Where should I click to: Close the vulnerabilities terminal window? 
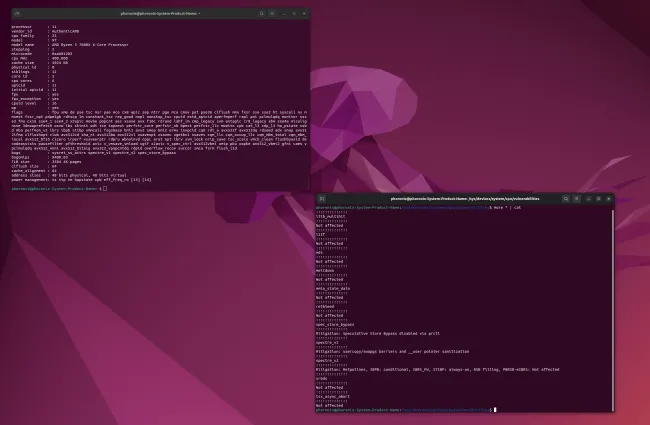pos(609,199)
